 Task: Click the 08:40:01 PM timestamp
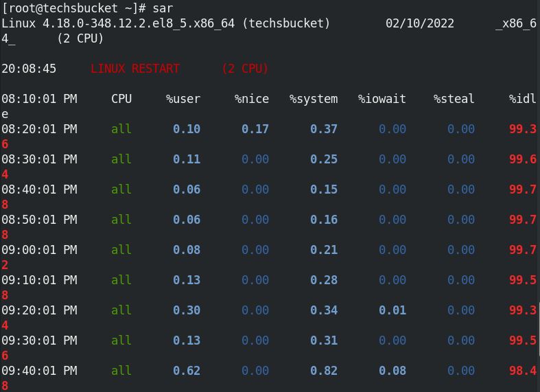[39, 189]
